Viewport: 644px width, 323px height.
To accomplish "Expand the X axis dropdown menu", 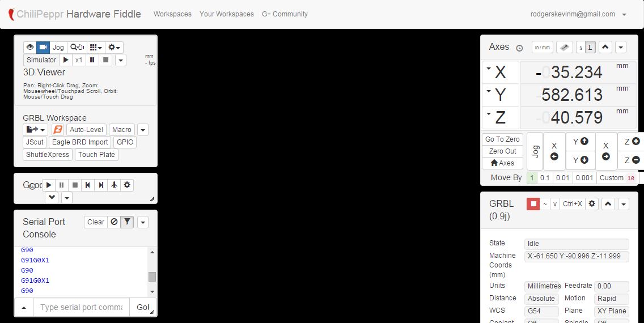I will [x=489, y=69].
